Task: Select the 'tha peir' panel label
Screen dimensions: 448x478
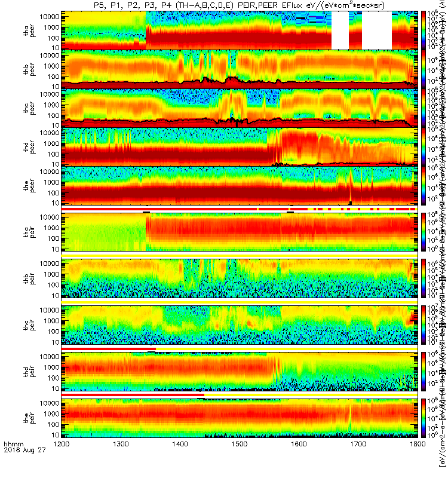Action: coord(29,232)
